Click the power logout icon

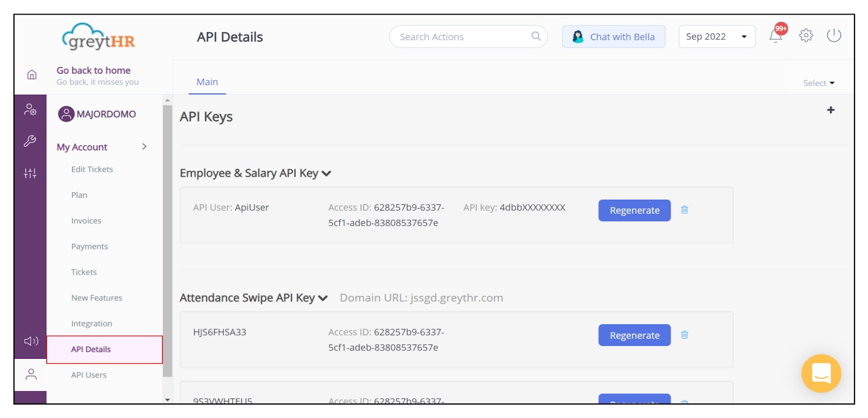[x=834, y=36]
